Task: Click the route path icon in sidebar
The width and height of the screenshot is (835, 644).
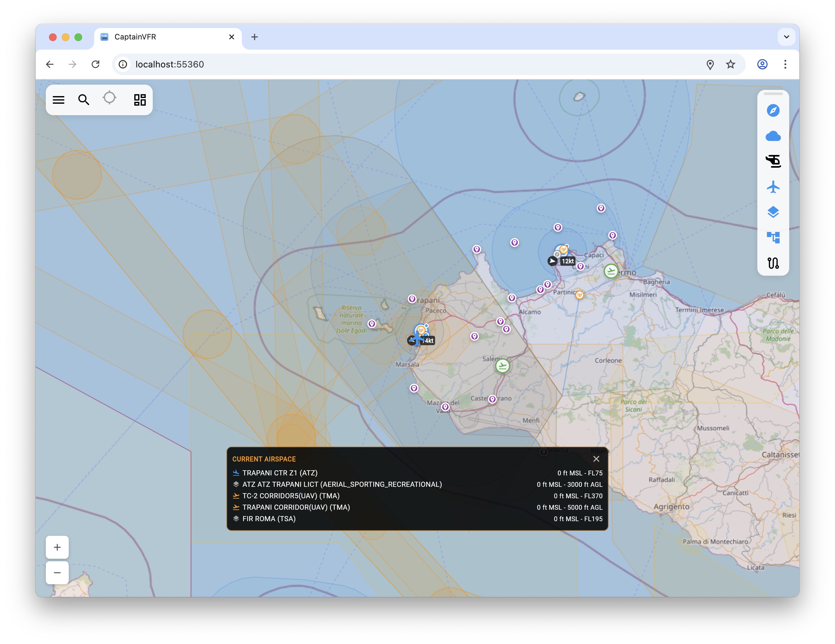Action: point(773,263)
